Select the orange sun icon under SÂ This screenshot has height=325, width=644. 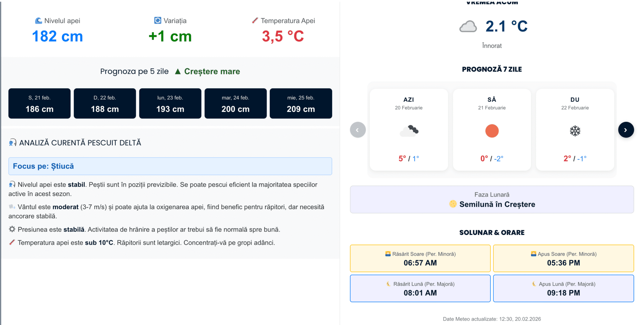[x=492, y=131]
